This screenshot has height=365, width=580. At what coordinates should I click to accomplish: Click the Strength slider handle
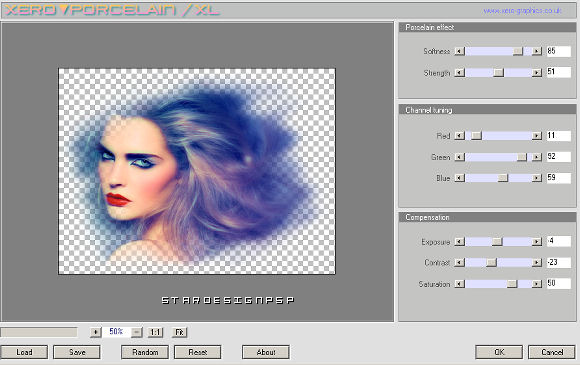tap(499, 72)
